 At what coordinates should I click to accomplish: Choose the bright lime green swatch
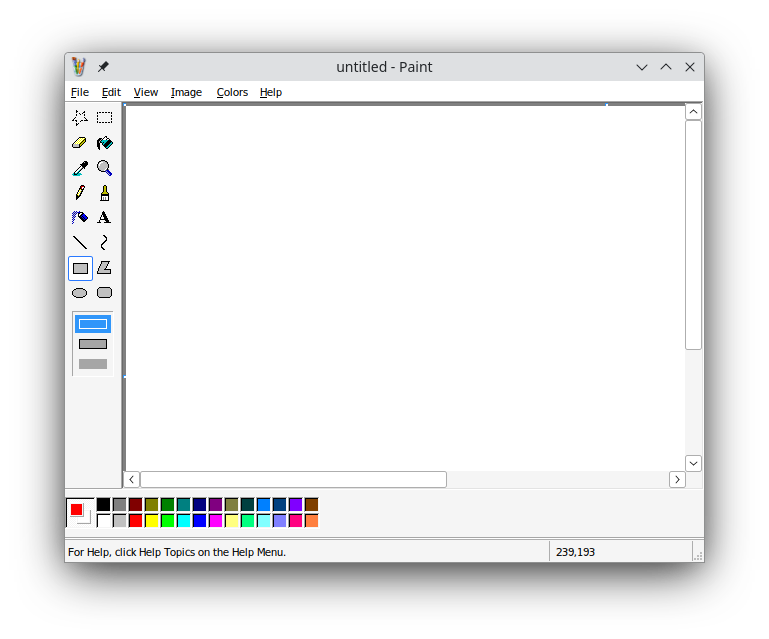pyautogui.click(x=168, y=520)
